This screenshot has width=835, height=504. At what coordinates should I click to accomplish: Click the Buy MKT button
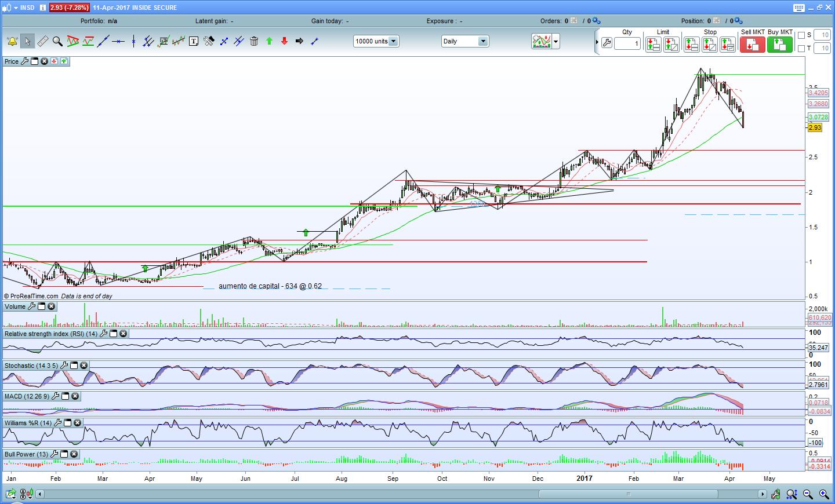point(779,44)
